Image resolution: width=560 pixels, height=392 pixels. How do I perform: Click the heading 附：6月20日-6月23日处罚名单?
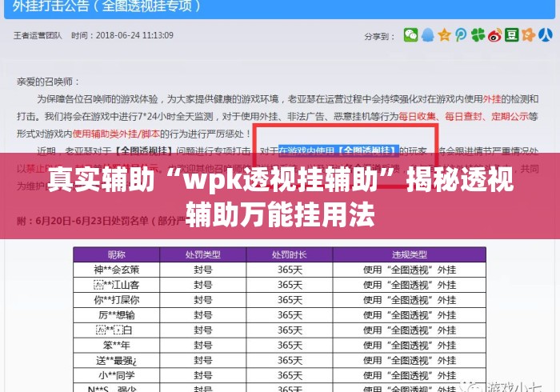point(102,221)
